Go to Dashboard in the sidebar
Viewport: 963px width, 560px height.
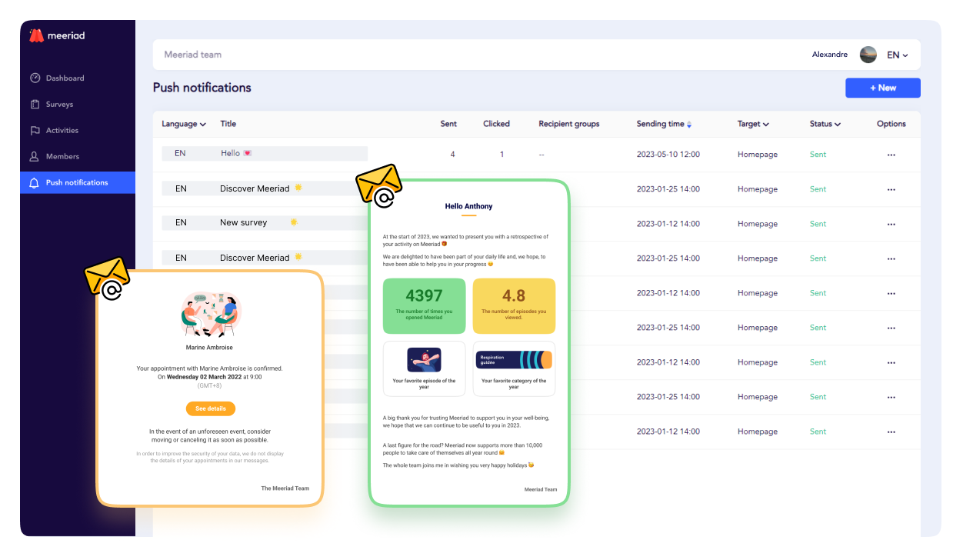[58, 78]
